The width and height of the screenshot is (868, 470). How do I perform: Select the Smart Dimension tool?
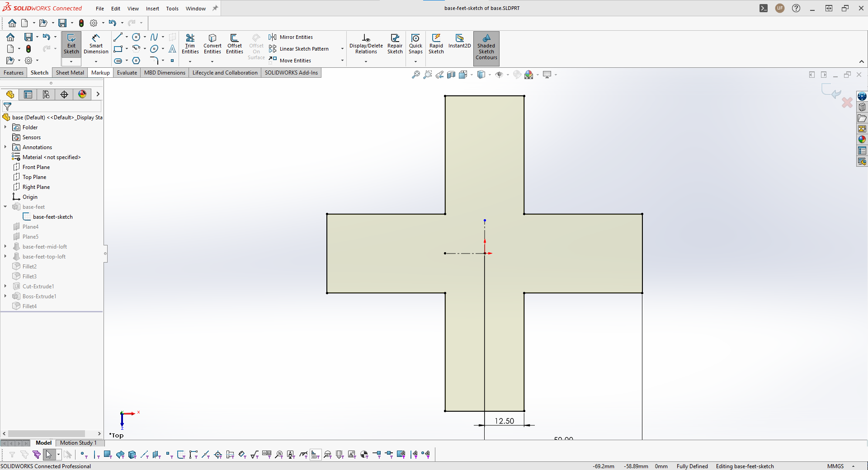click(x=96, y=44)
